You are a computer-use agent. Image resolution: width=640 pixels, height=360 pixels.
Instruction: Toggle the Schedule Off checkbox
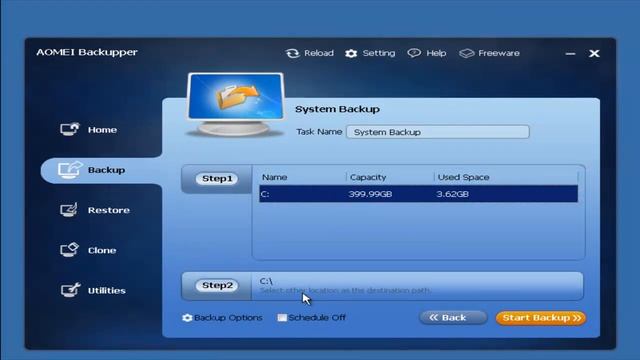coord(282,318)
